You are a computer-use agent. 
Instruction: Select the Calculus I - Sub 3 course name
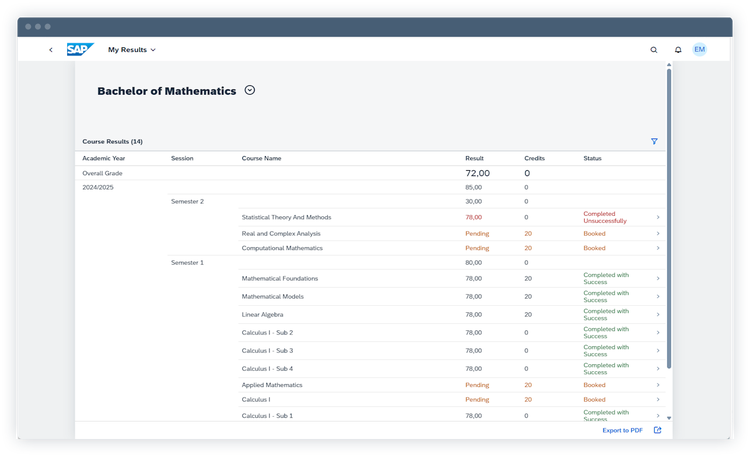click(267, 351)
